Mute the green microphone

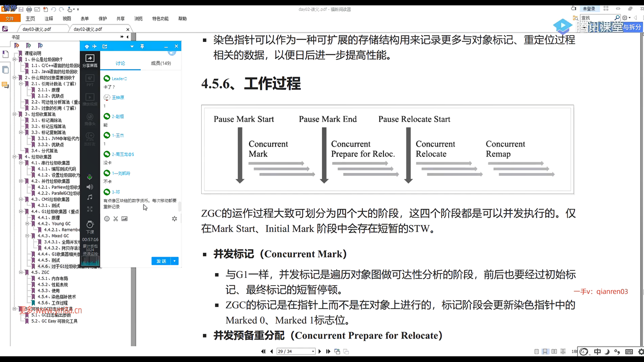[x=90, y=177]
